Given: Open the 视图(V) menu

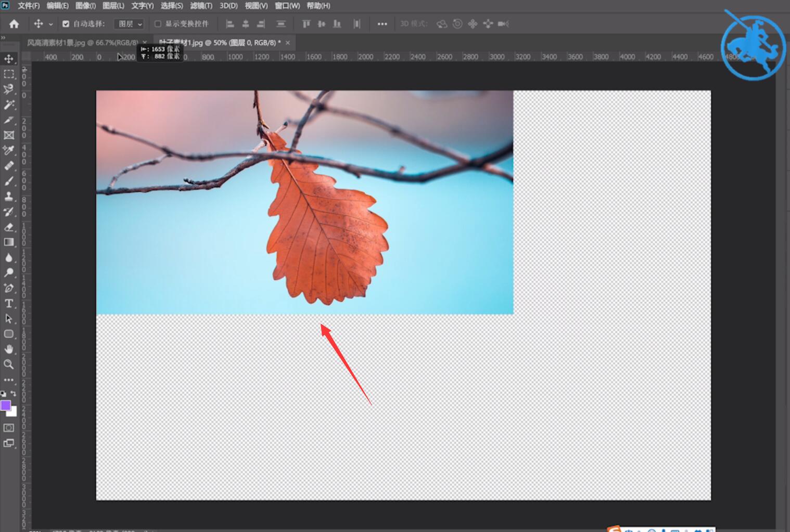Looking at the screenshot, I should [256, 6].
